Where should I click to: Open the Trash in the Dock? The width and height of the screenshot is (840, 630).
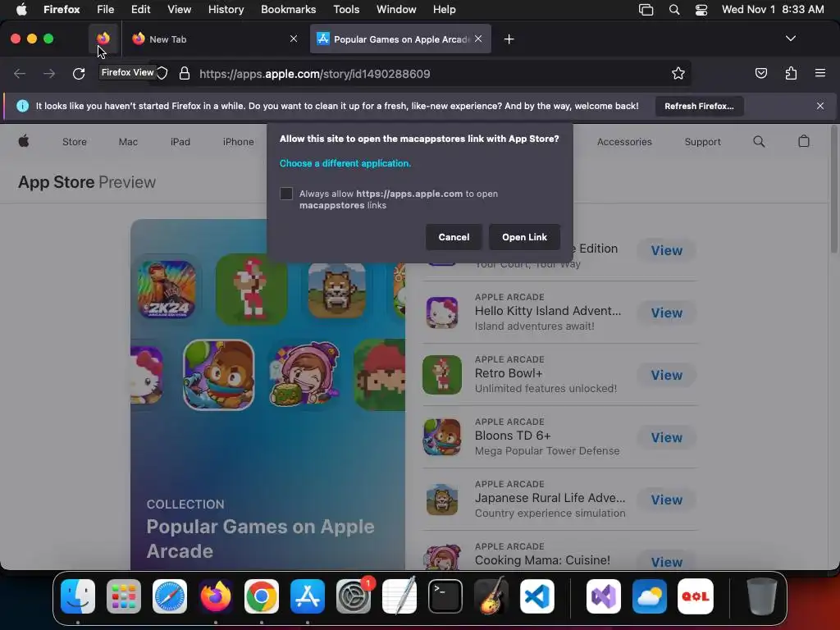(x=761, y=596)
